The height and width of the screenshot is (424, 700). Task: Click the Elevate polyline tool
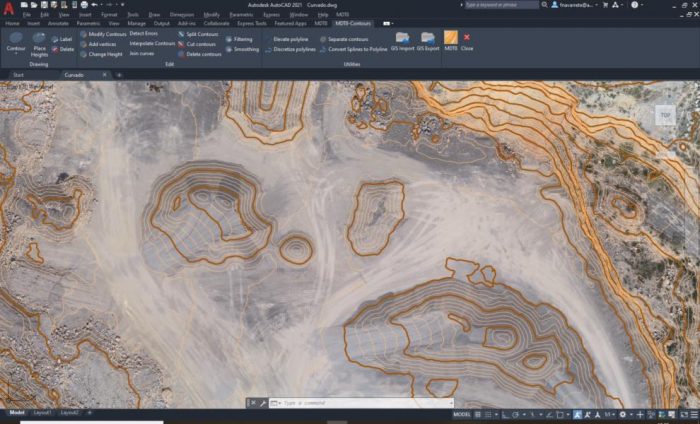click(290, 39)
